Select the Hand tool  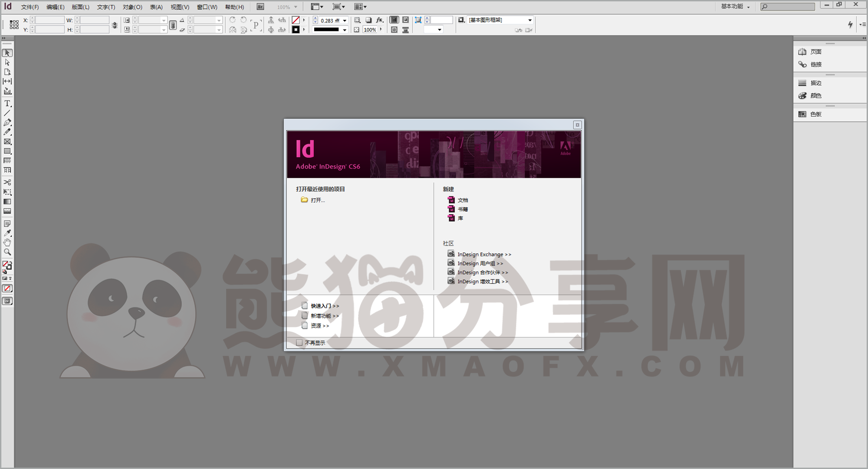(7, 242)
